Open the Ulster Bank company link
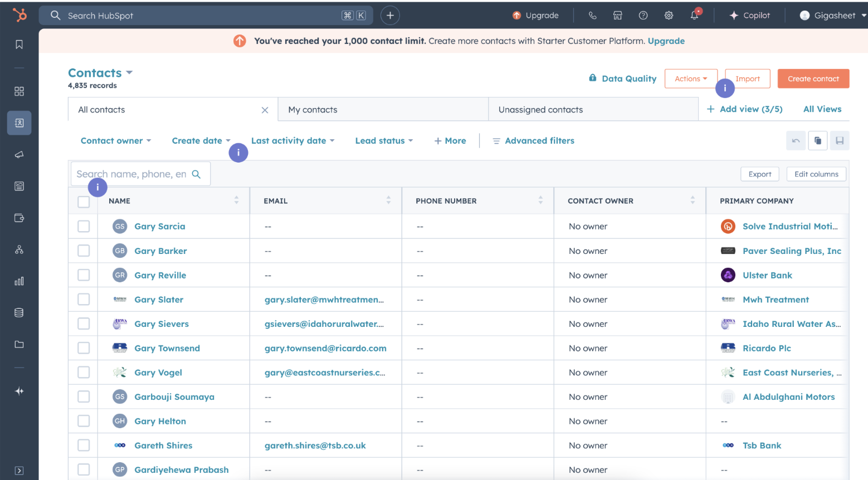Viewport: 868px width, 480px height. pos(767,275)
